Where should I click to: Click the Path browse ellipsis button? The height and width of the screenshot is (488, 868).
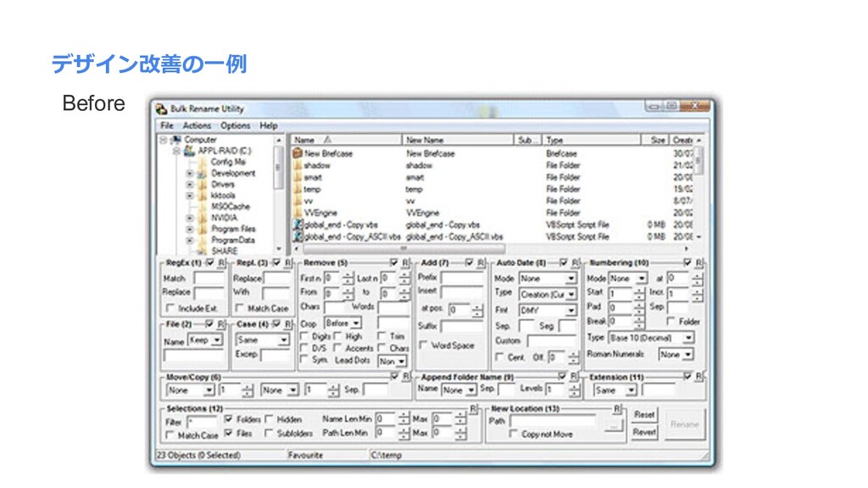pyautogui.click(x=612, y=425)
